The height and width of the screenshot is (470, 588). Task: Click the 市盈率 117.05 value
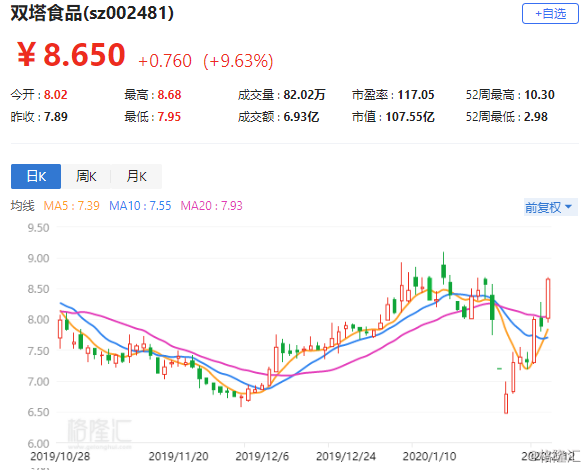[x=416, y=95]
